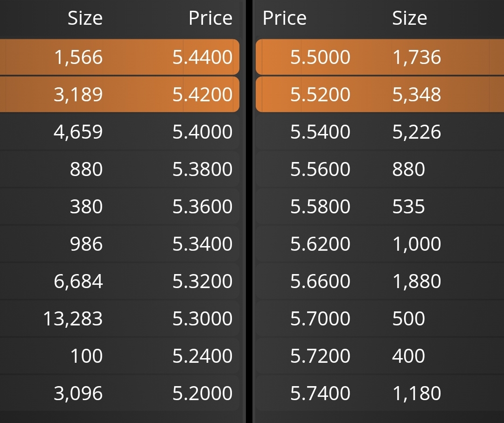The height and width of the screenshot is (423, 504).
Task: Select the bid row priced 5.4400
Action: coord(119,57)
